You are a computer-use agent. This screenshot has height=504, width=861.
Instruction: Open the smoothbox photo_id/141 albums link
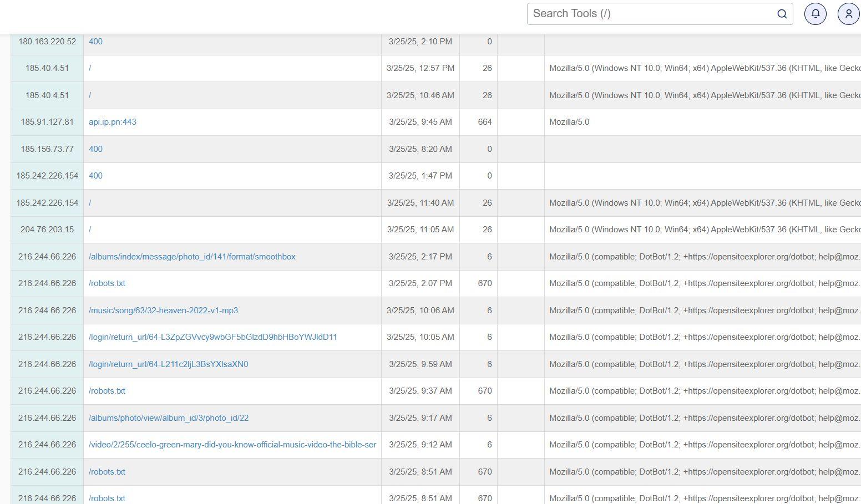pos(192,257)
